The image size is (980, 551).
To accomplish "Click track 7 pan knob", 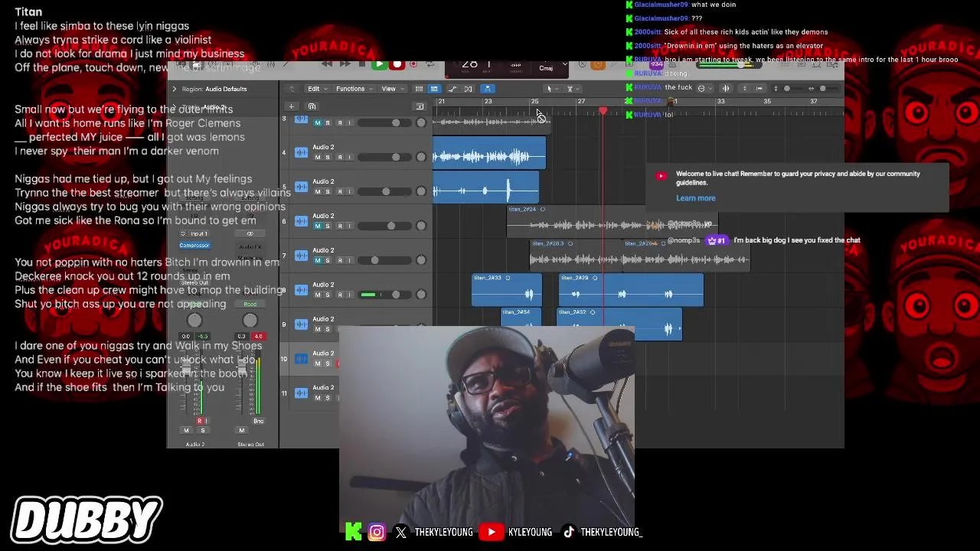I will coord(420,260).
